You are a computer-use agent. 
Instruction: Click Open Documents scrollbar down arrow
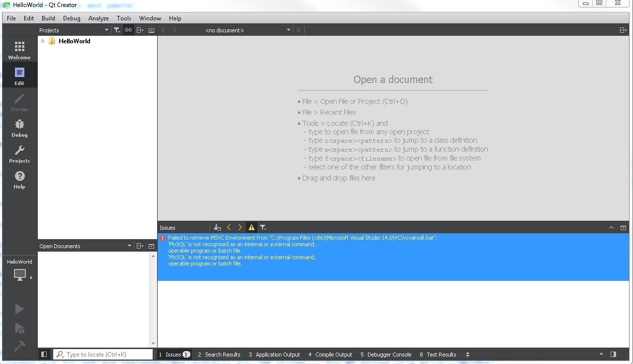click(153, 344)
